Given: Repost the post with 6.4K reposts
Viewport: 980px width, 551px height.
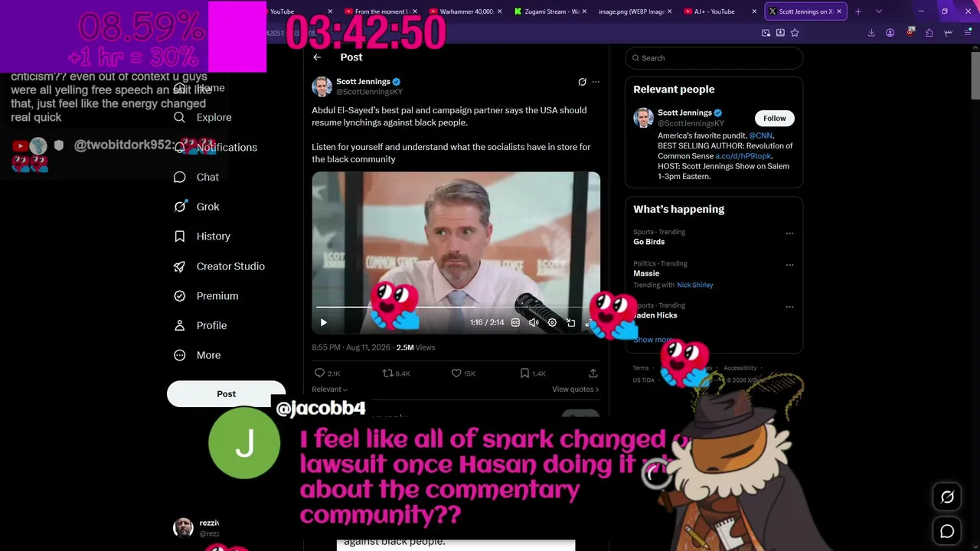Looking at the screenshot, I should coord(387,373).
